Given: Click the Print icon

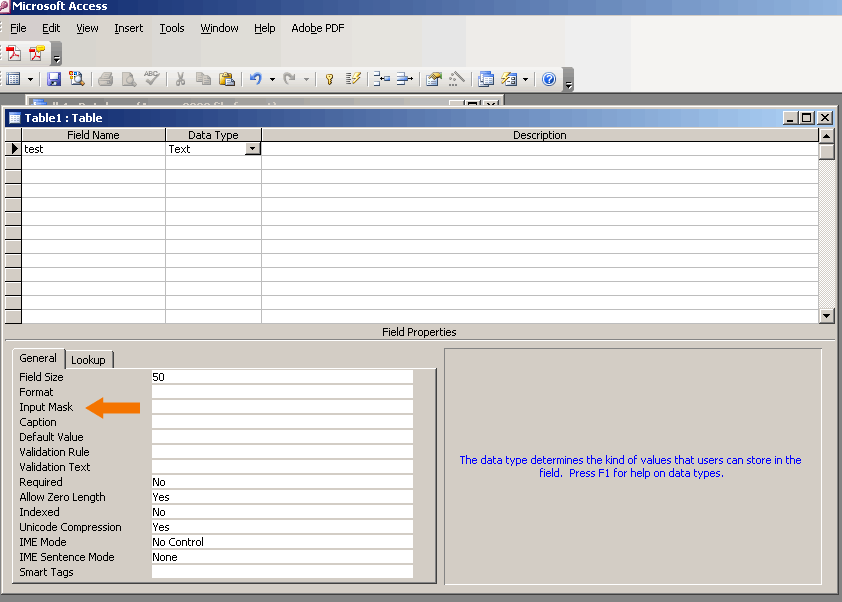Looking at the screenshot, I should [x=106, y=79].
